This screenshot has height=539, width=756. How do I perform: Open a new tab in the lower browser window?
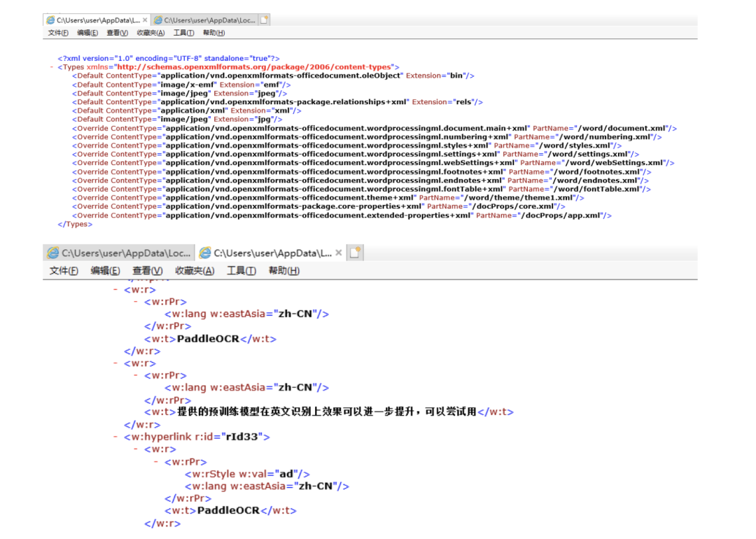click(356, 253)
